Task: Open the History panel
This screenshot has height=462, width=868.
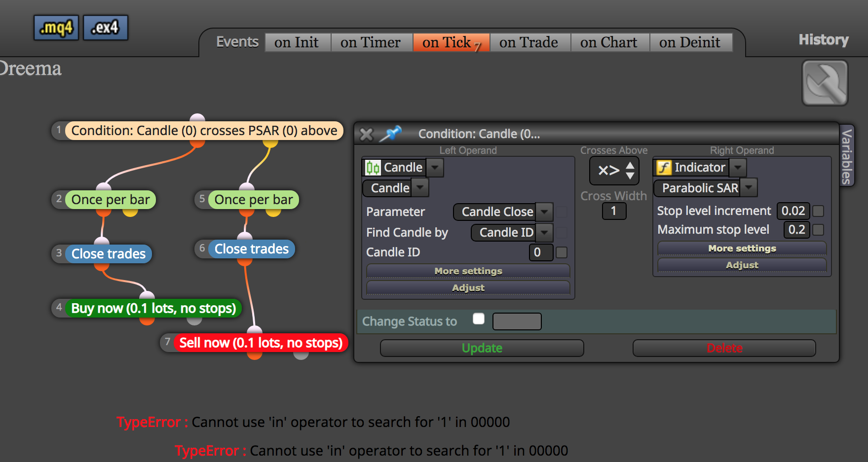Action: point(824,39)
